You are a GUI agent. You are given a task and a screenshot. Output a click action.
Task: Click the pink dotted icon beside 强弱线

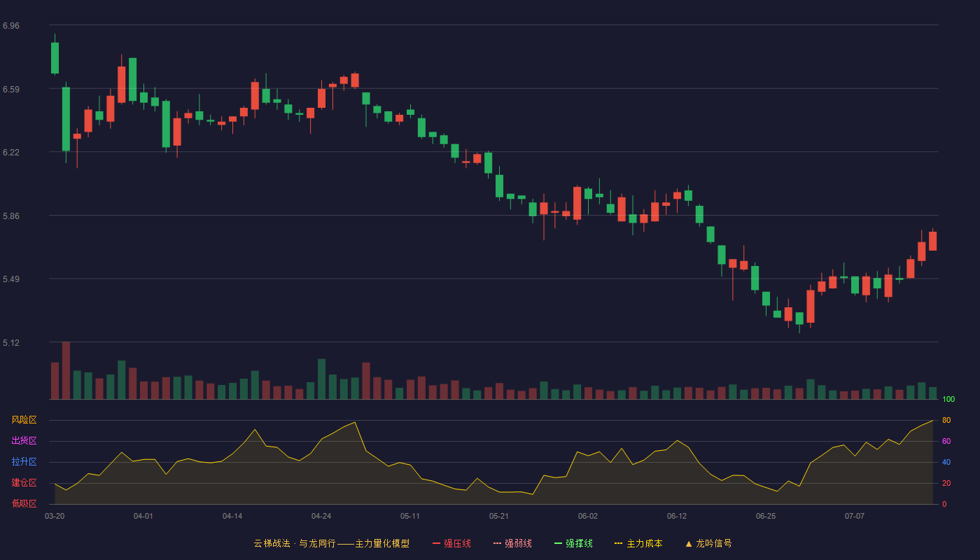click(497, 543)
